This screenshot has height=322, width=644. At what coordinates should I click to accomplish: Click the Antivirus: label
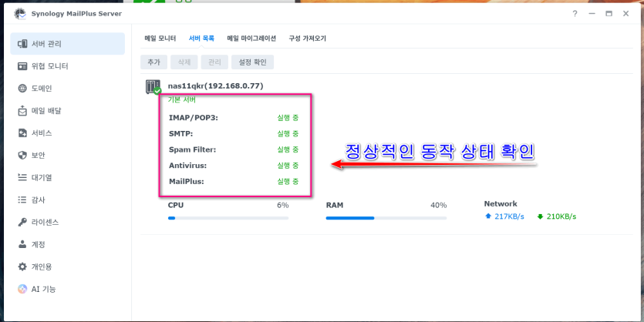point(187,166)
